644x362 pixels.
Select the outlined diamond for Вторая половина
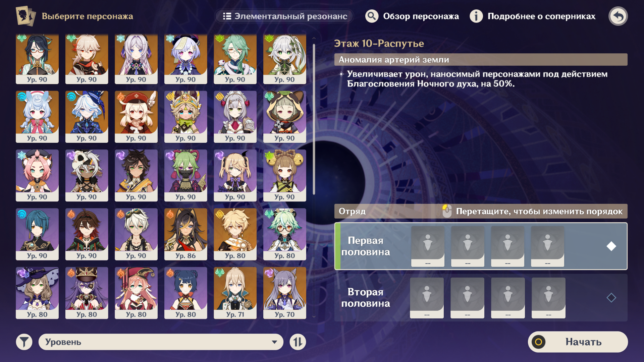coord(611,297)
